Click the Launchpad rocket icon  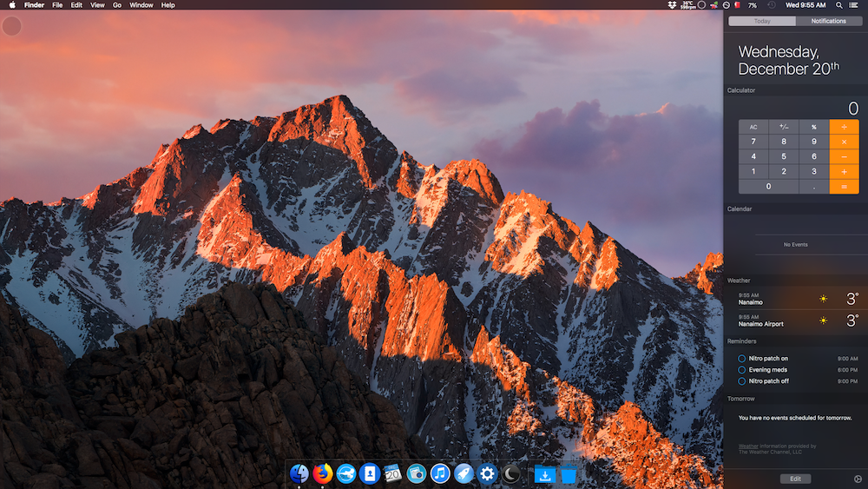[x=464, y=473]
